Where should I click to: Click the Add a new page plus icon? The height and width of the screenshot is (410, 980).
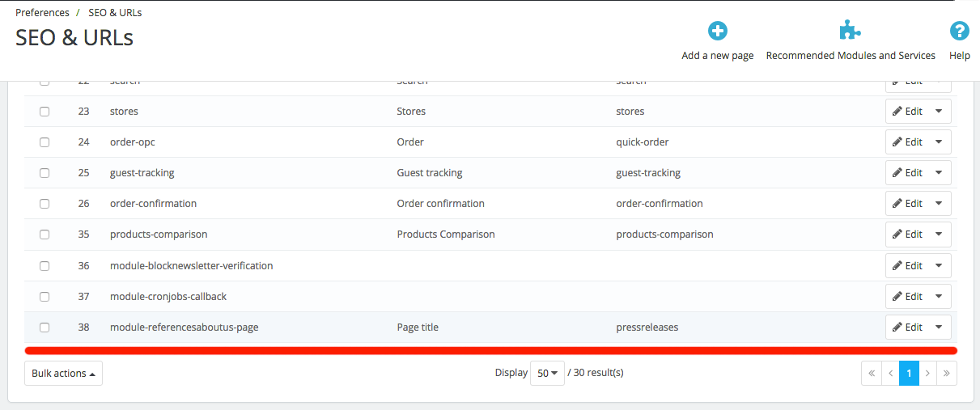[718, 31]
